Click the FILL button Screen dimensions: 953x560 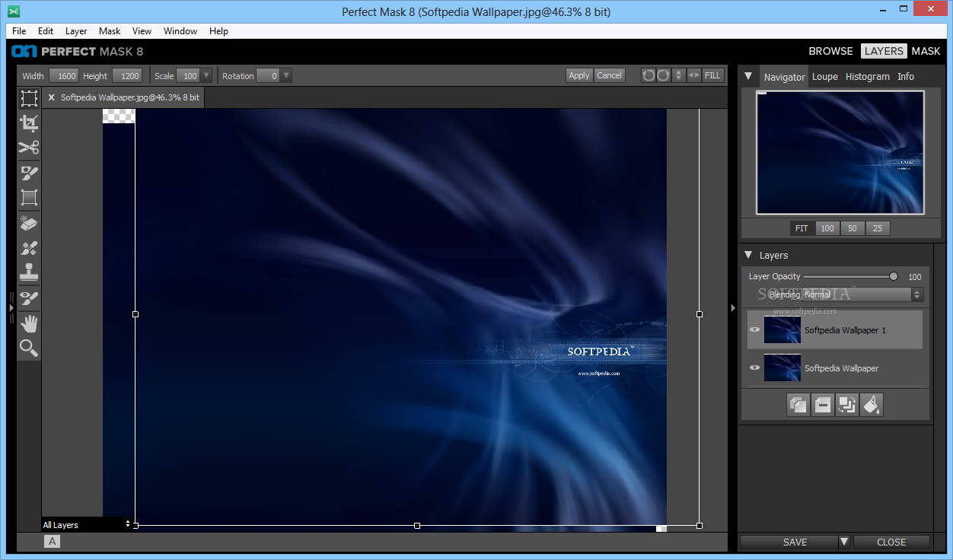coord(712,75)
